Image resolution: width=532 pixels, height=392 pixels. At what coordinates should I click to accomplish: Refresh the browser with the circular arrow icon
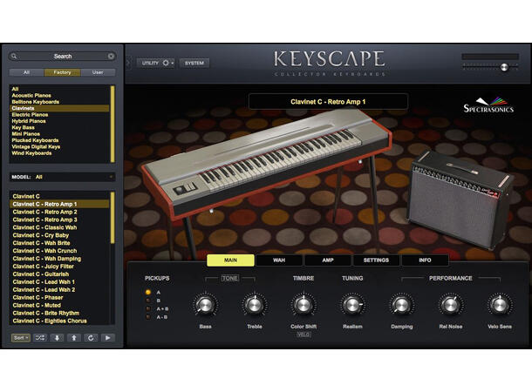pyautogui.click(x=91, y=338)
